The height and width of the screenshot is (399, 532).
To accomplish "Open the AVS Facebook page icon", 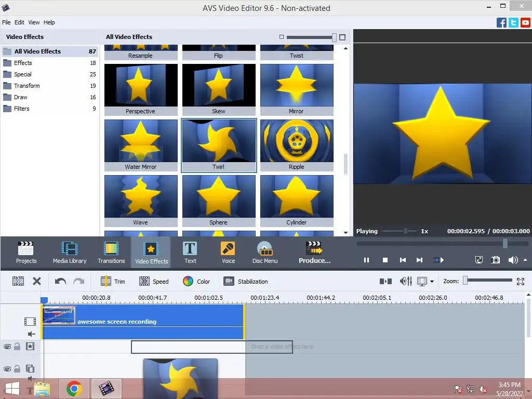I will 501,22.
